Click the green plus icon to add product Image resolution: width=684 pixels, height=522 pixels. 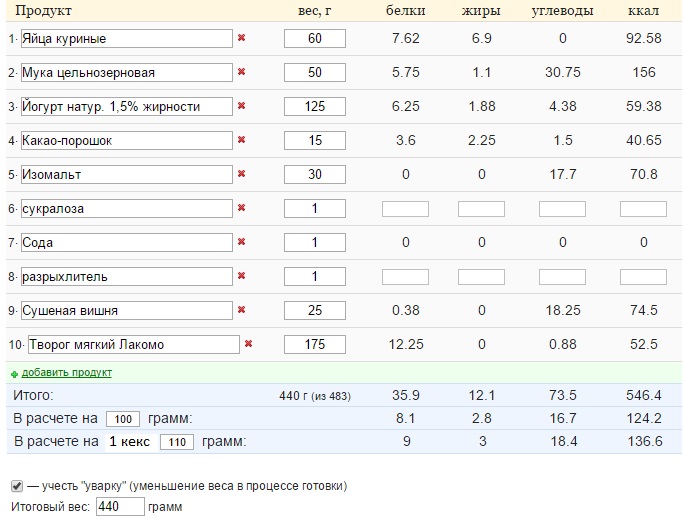(14, 373)
